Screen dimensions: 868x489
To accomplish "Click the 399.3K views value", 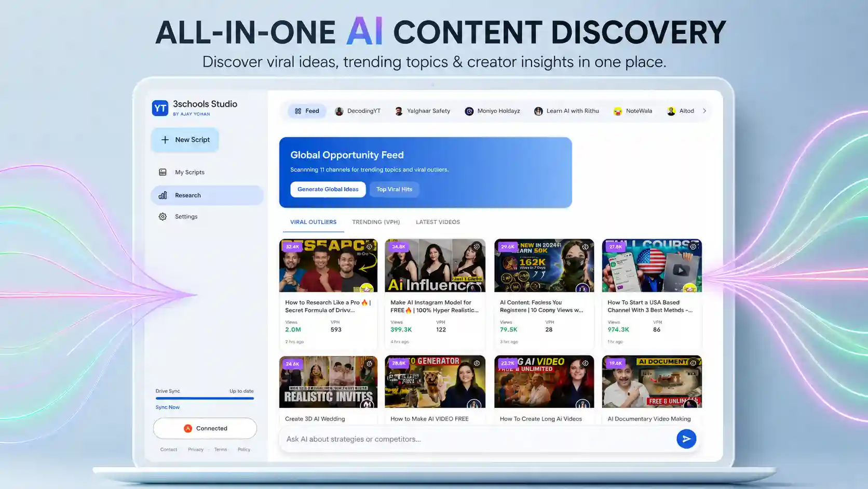I will (401, 330).
